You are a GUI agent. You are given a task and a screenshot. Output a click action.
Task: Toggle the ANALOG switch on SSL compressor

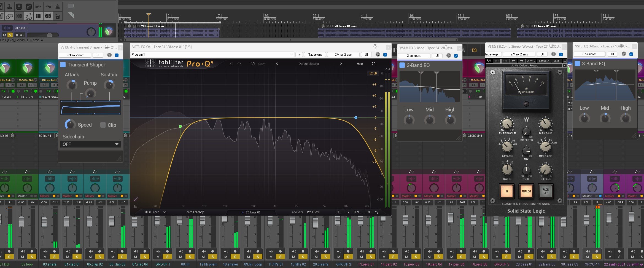[526, 191]
